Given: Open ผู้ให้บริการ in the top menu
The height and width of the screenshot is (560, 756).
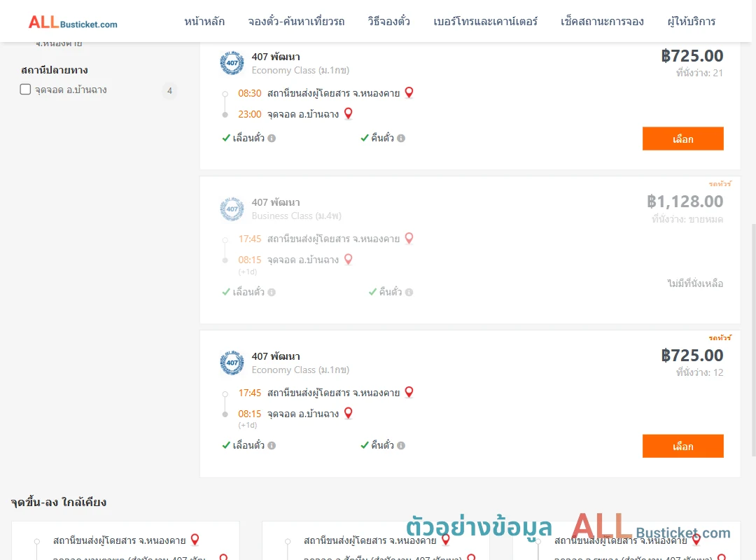Looking at the screenshot, I should (x=692, y=22).
